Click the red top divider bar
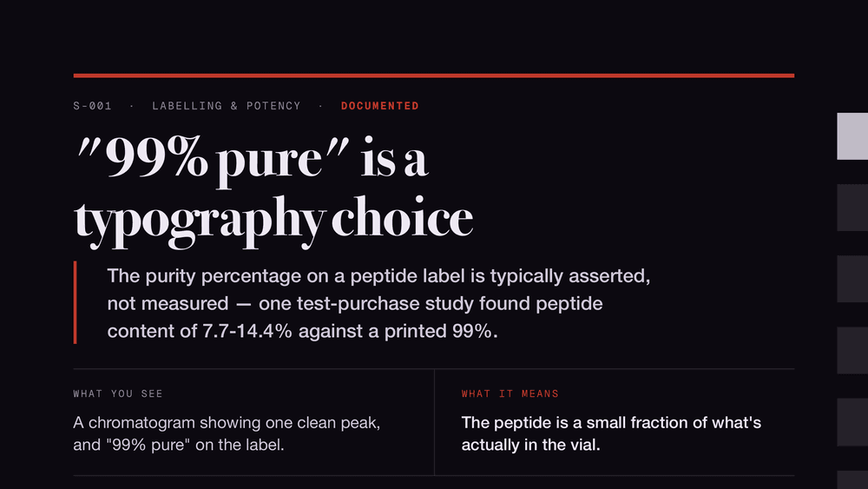The image size is (868, 489). pyautogui.click(x=434, y=76)
